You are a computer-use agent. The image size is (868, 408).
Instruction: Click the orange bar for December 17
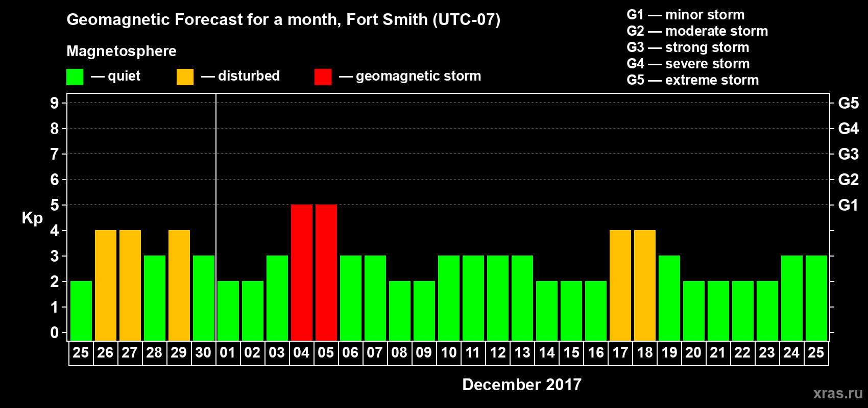[x=620, y=285]
